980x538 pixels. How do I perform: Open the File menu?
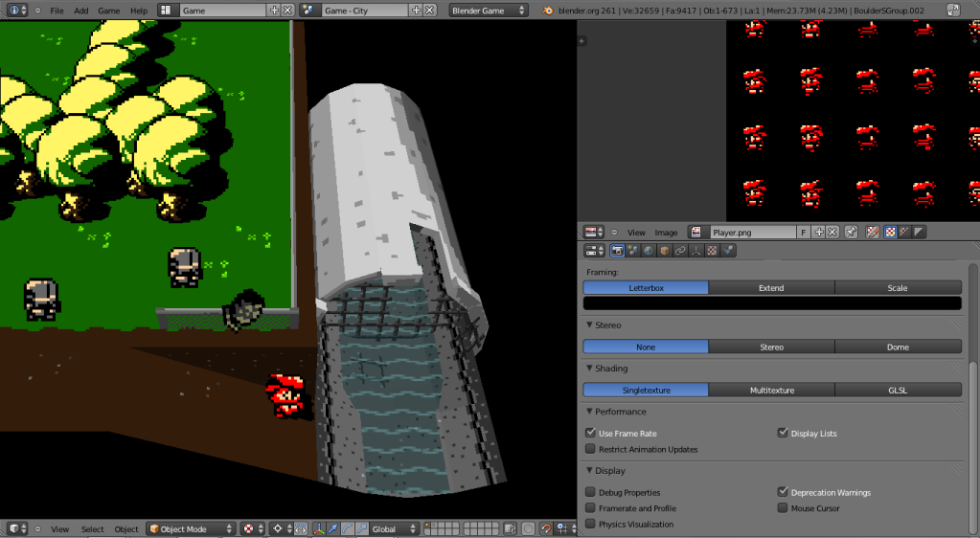pos(57,11)
